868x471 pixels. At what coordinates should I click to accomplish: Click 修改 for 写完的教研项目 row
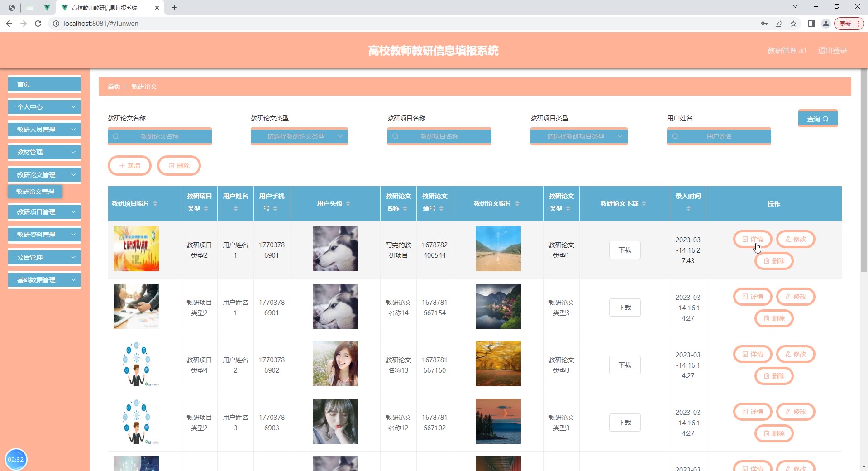(796, 239)
